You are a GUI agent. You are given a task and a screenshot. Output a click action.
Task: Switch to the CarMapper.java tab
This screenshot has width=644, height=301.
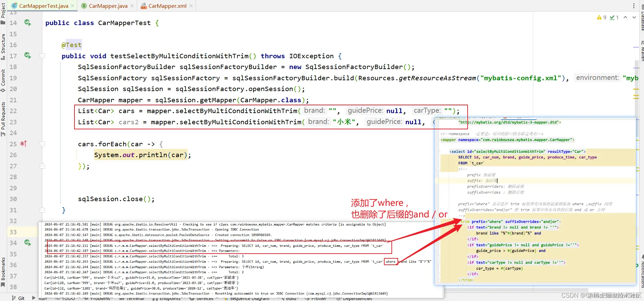coord(108,6)
